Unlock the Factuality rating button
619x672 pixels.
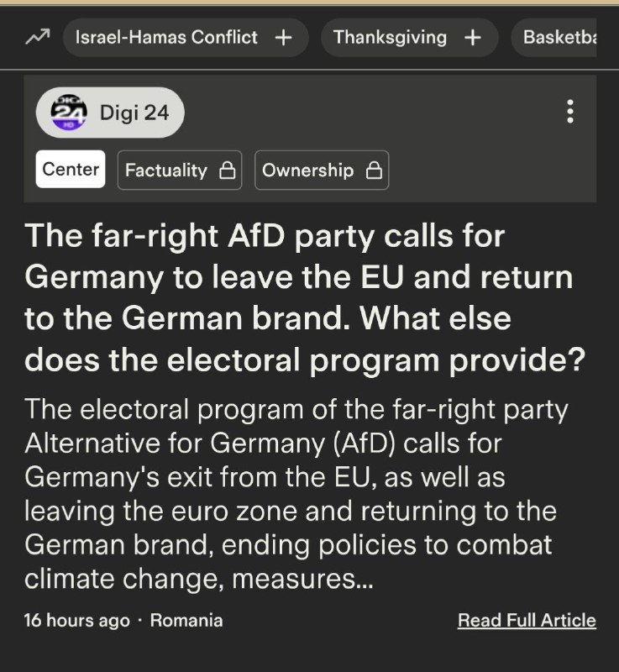tap(180, 171)
